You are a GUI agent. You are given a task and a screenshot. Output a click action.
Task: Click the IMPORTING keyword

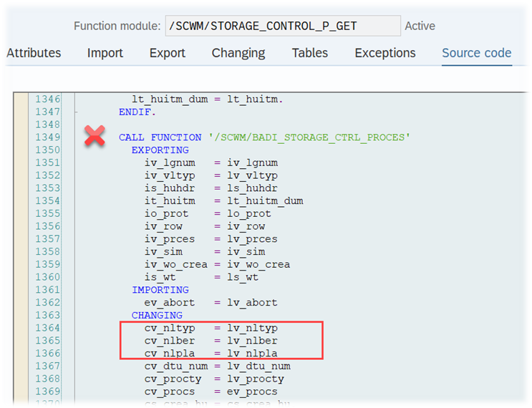(160, 290)
